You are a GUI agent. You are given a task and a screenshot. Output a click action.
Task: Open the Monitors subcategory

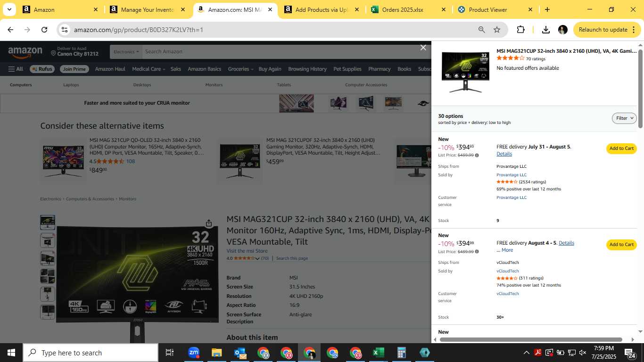[214, 85]
